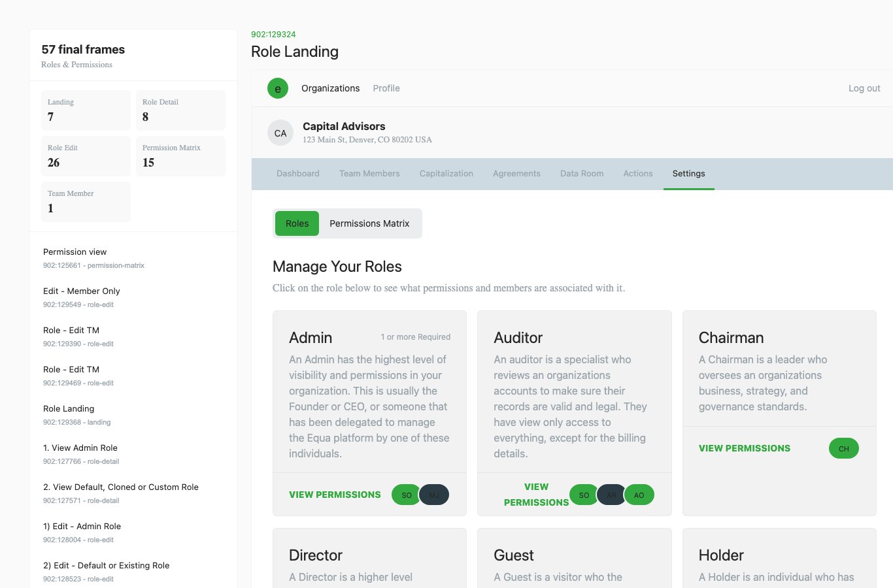
Task: Open the Permission view frame entry
Action: click(x=133, y=258)
